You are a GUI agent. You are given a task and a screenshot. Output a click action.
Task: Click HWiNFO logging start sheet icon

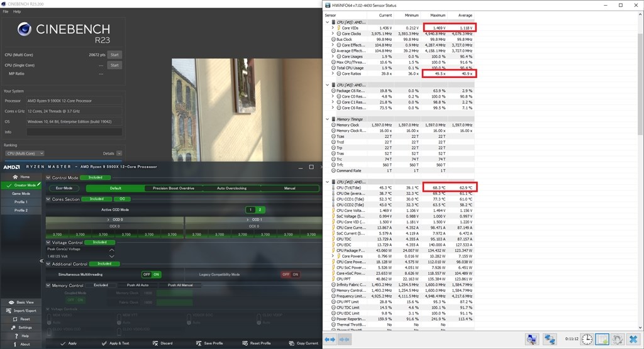(602, 339)
